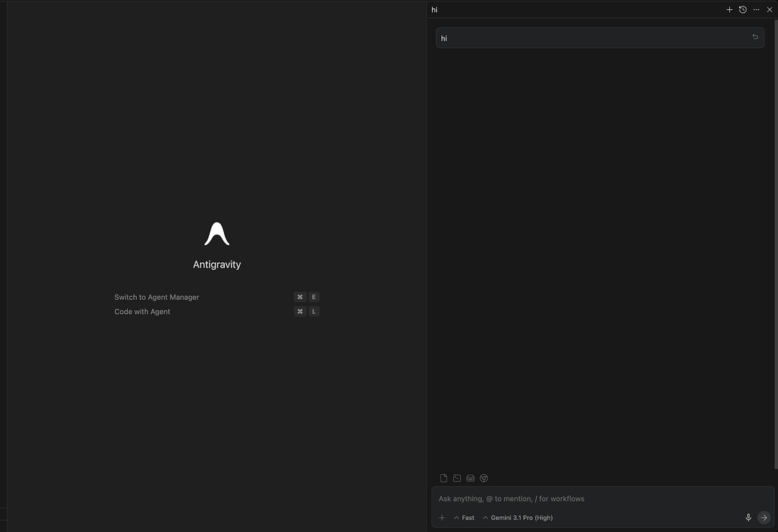The image size is (778, 532).
Task: Click the file document icon above the input
Action: [x=443, y=478]
